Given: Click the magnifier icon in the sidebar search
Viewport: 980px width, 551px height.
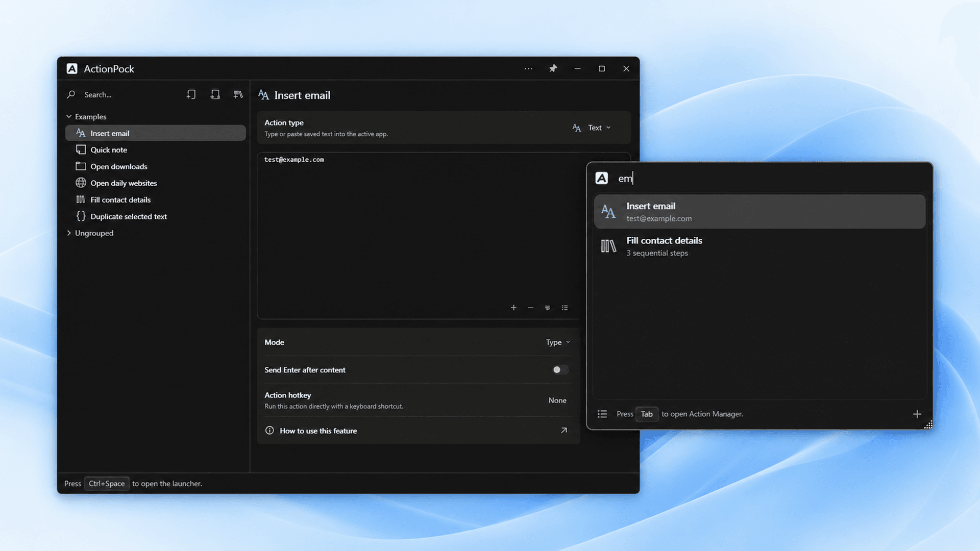Looking at the screenshot, I should pos(71,94).
